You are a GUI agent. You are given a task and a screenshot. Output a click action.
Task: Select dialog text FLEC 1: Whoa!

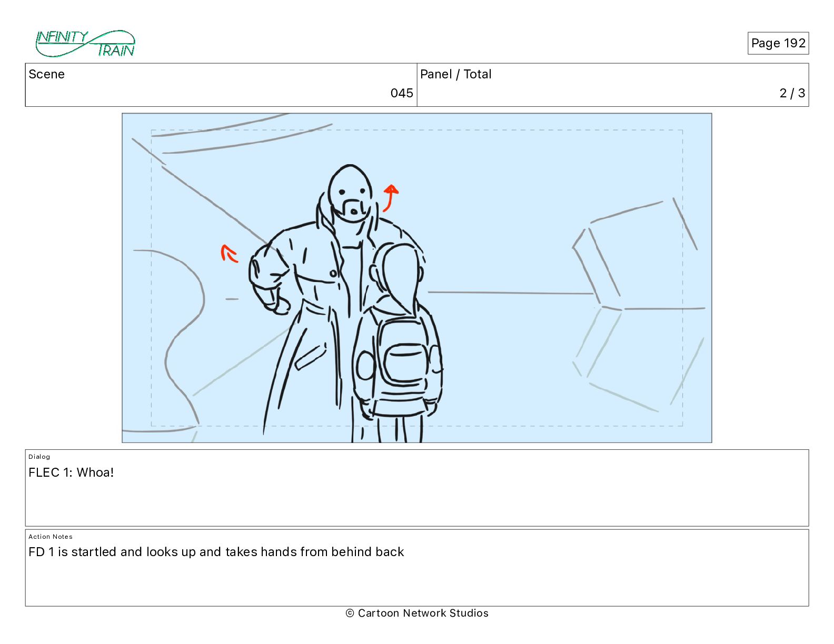pos(71,472)
